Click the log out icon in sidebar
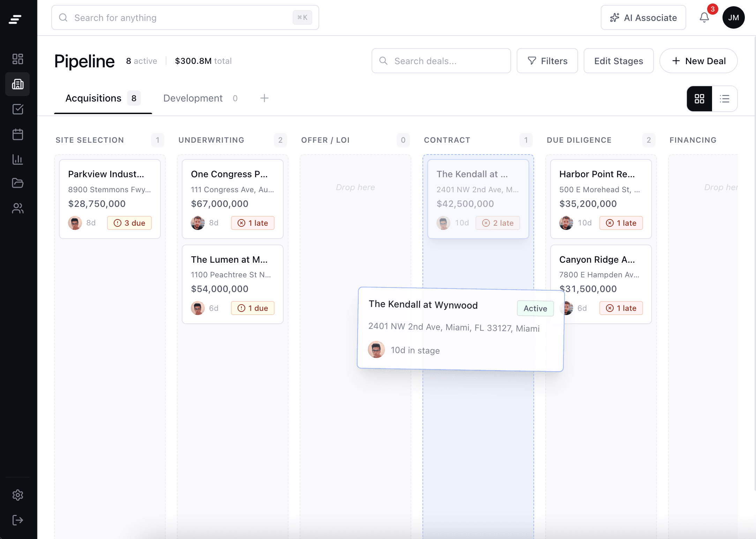756x539 pixels. (x=17, y=520)
